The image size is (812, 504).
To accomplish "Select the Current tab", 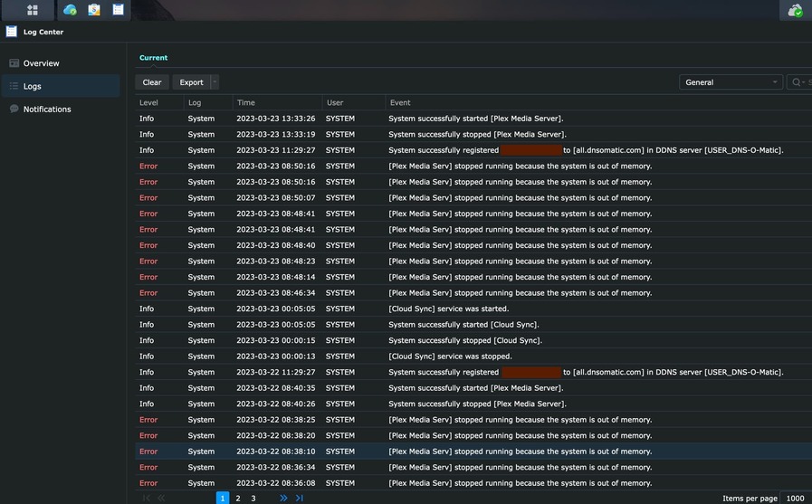I will 153,57.
